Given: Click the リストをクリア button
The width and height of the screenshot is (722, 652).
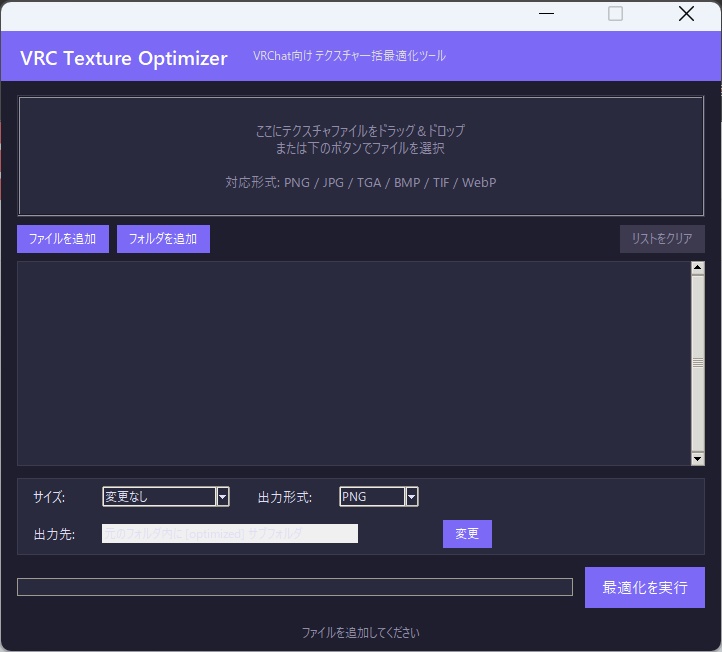Looking at the screenshot, I should pyautogui.click(x=662, y=239).
